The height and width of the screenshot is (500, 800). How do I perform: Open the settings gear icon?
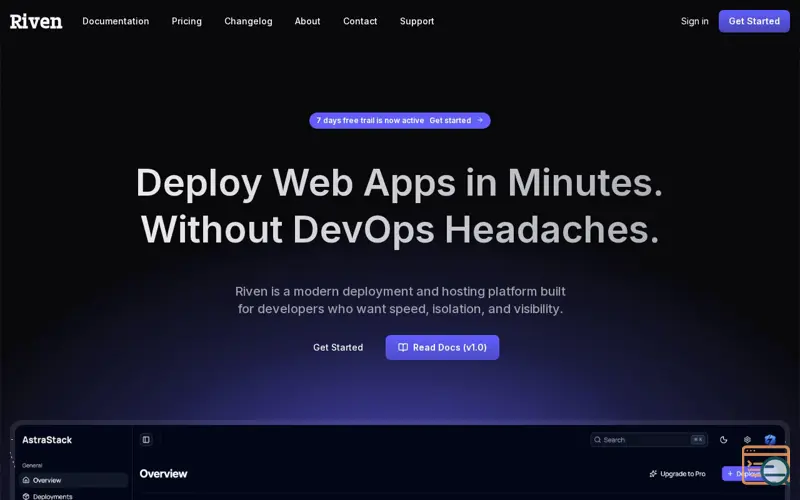click(747, 440)
